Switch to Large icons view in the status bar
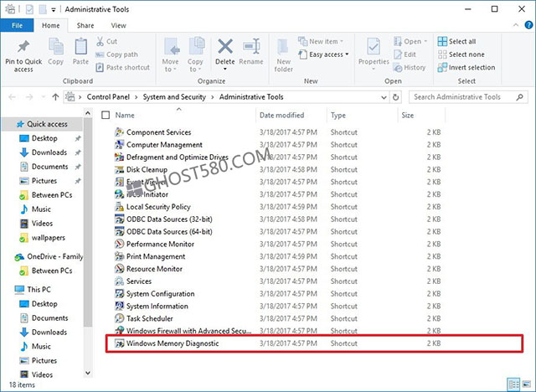536x392 pixels. coord(527,384)
